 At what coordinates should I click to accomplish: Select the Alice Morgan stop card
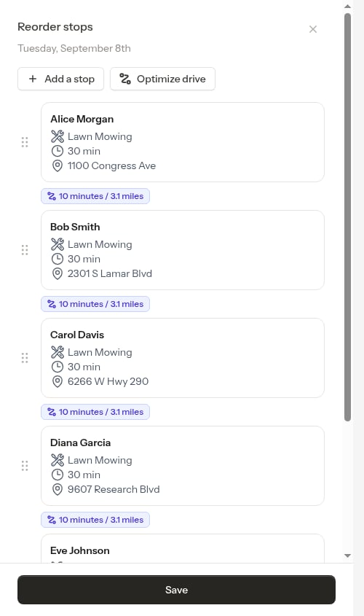click(x=183, y=142)
